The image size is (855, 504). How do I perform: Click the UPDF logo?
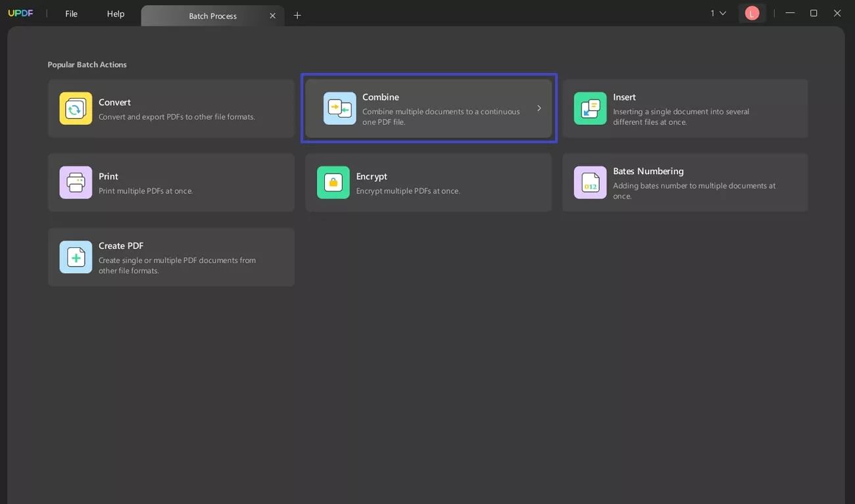(20, 13)
